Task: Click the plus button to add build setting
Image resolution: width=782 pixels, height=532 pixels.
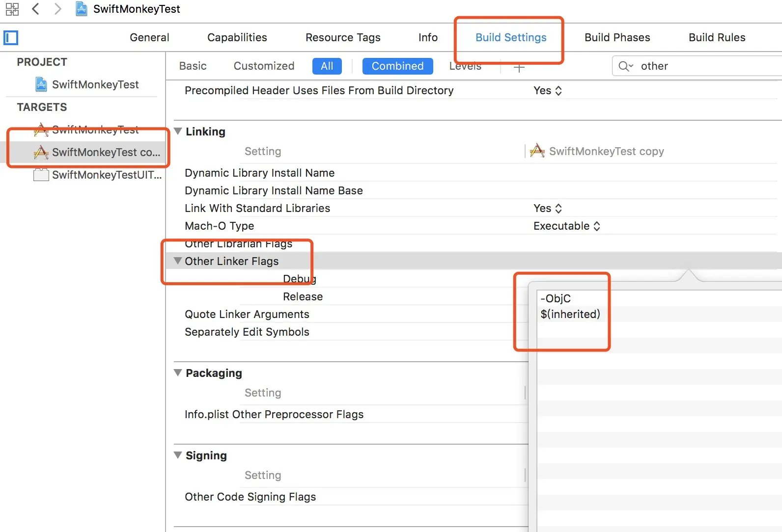Action: tap(519, 67)
